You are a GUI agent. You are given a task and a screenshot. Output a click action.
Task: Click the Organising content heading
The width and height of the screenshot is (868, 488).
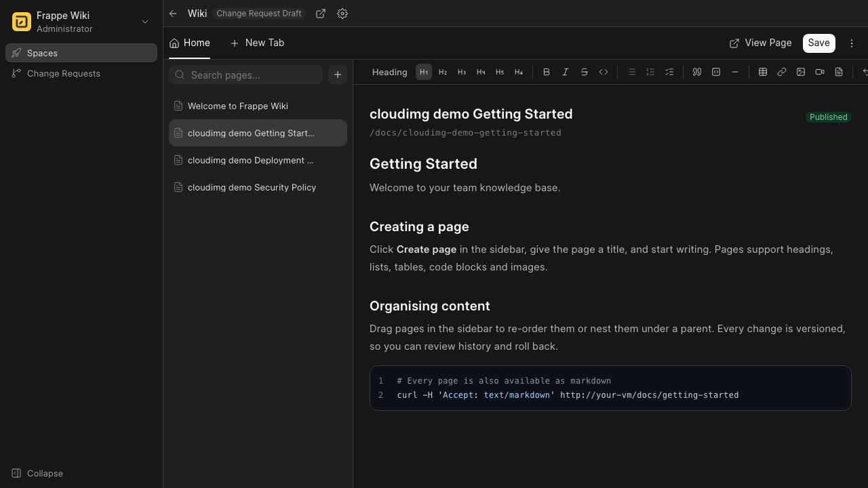pyautogui.click(x=430, y=306)
